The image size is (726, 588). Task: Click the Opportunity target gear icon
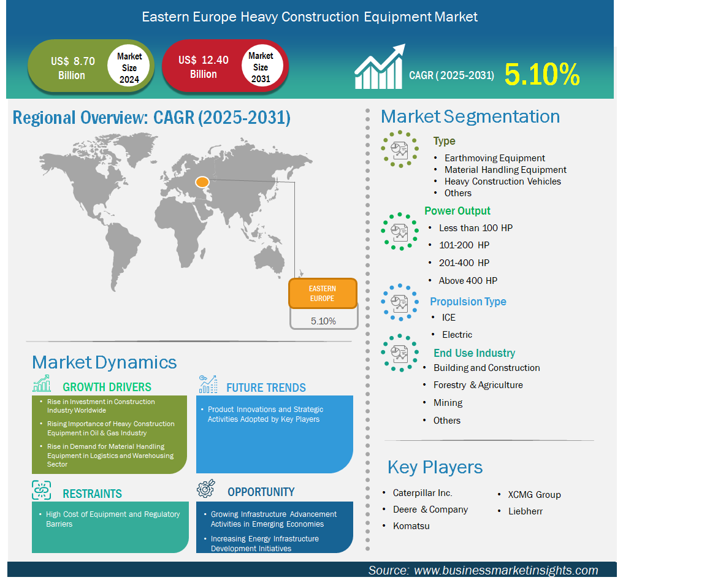[x=206, y=489]
